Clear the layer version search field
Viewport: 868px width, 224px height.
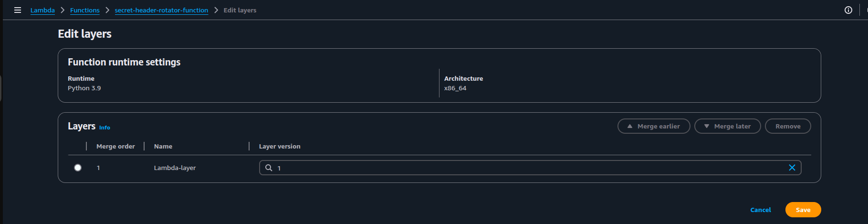(792, 168)
